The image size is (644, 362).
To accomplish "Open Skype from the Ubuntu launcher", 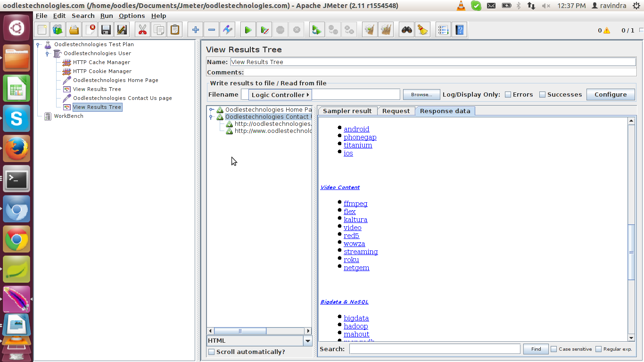I will 17,118.
